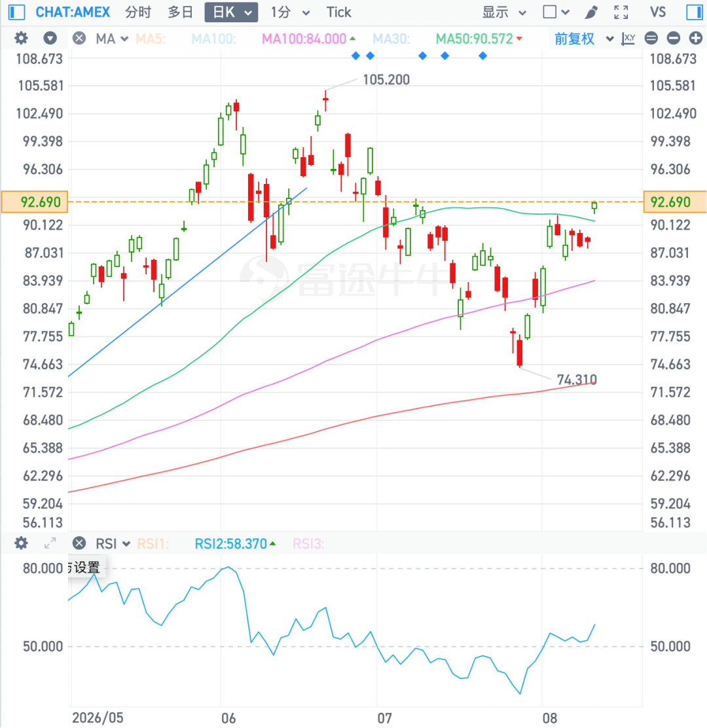The height and width of the screenshot is (728, 707).
Task: Click the 08 month axis label
Action: point(550,718)
